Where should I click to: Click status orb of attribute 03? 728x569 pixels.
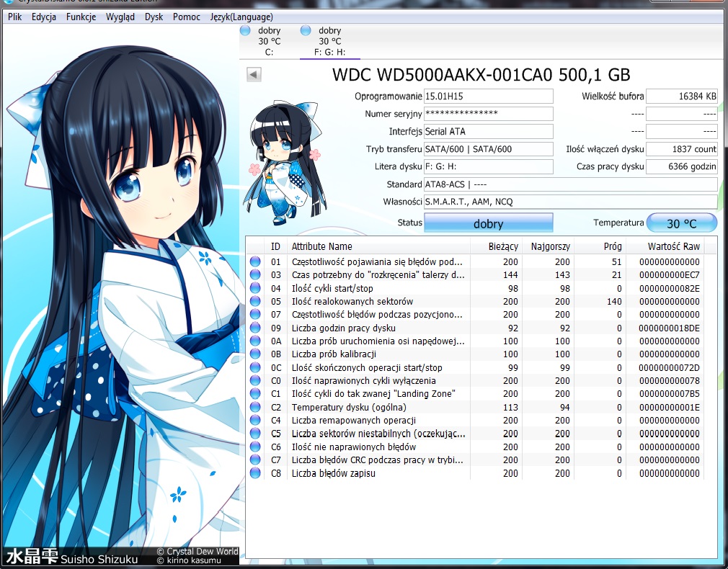tap(255, 274)
